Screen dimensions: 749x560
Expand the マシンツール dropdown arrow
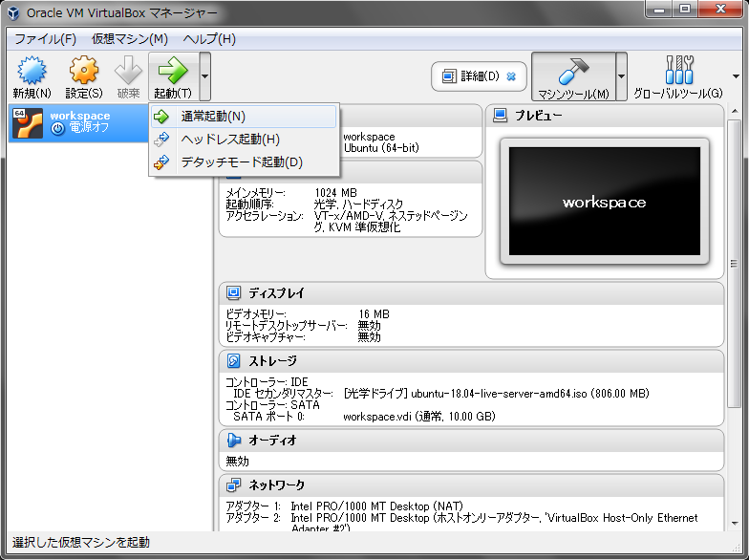621,76
